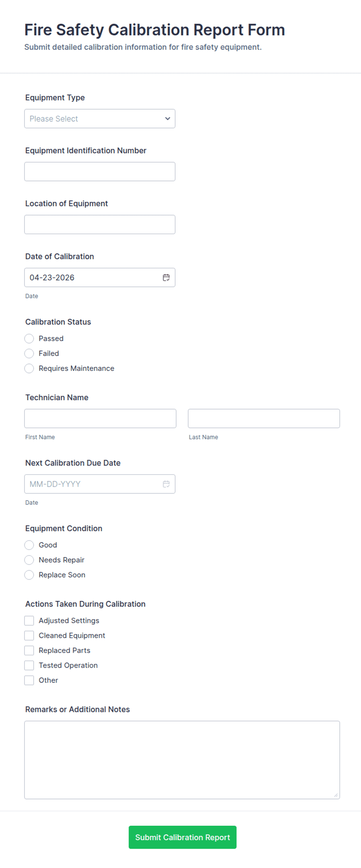Focus the Location of Equipment field
Viewport: 361px width, 868px height.
(x=100, y=225)
